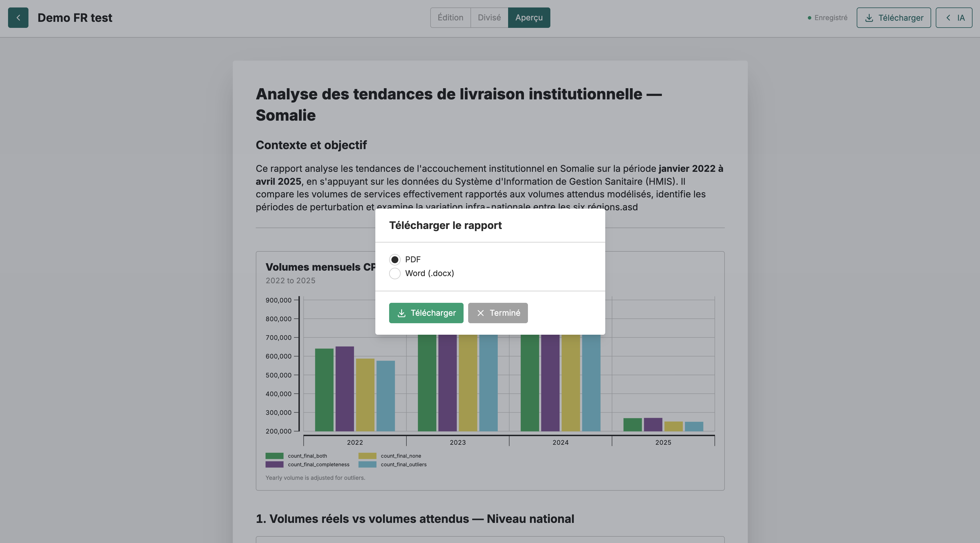Switch to the Divisé view tab

pos(489,18)
